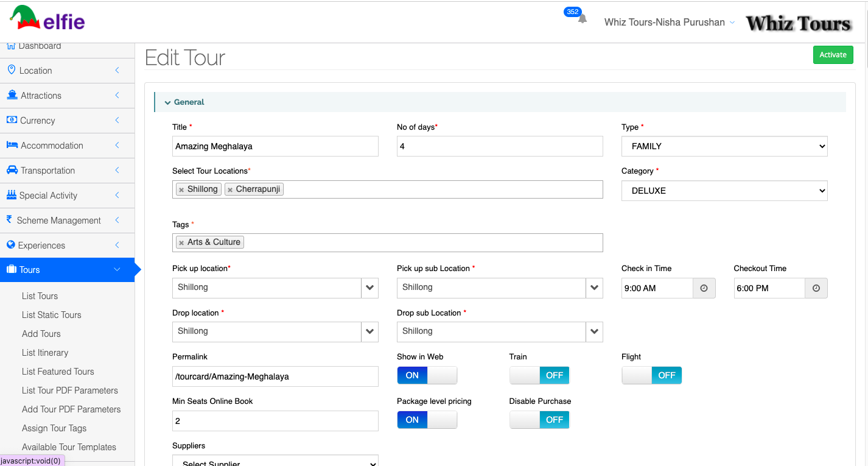Click the Accommodation bed icon in sidebar

12,145
